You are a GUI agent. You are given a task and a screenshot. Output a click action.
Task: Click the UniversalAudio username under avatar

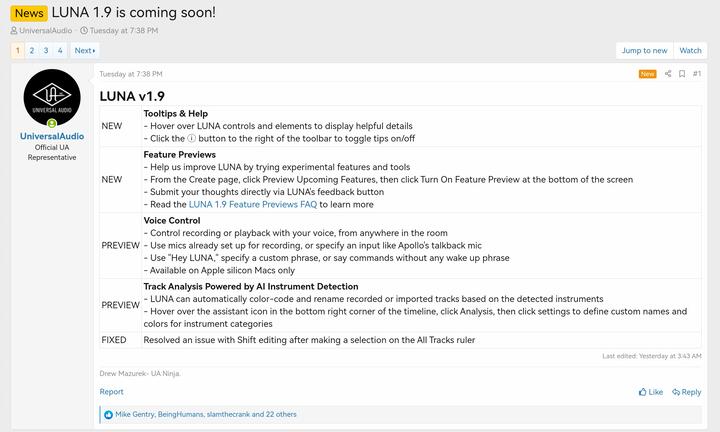[x=52, y=136]
